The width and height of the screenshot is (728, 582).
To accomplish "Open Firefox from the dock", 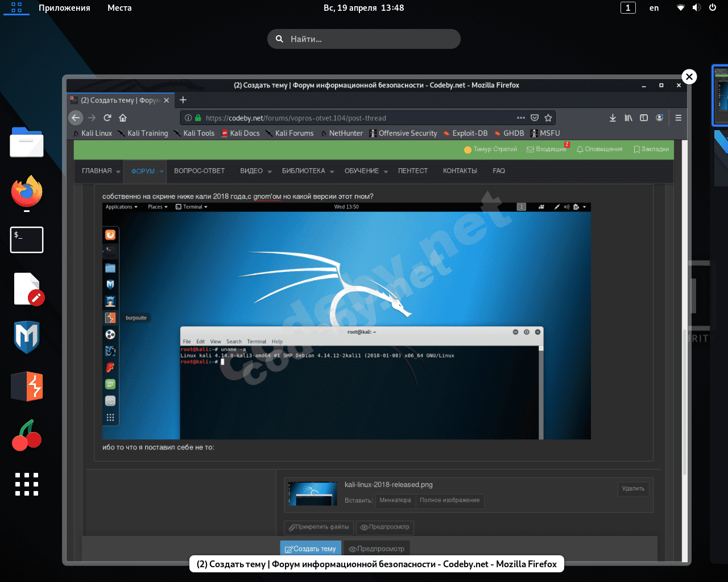I will 27,192.
